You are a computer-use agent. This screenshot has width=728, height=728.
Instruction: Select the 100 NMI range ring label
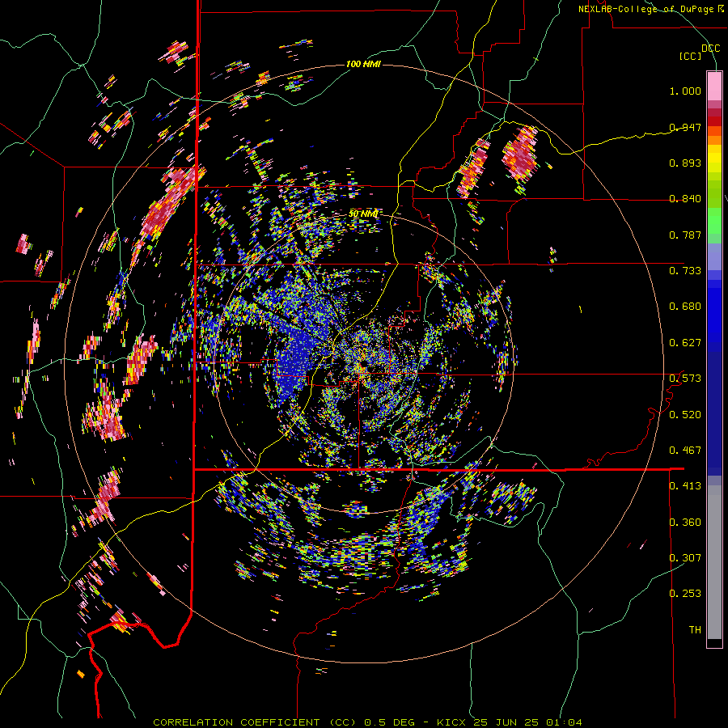[x=363, y=64]
